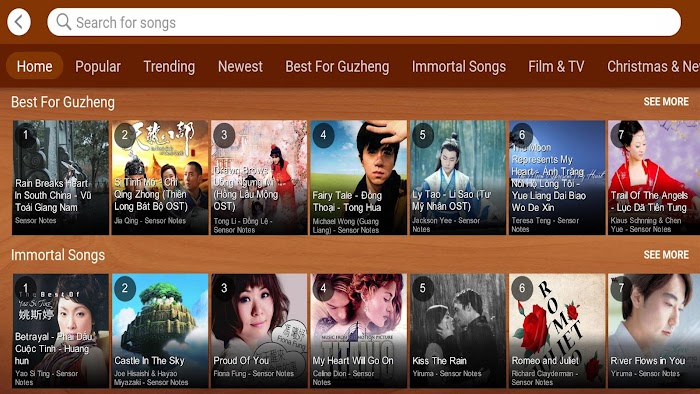The width and height of the screenshot is (700, 394).
Task: Click artist text Michael Wong (Guang Liang)
Action: [x=346, y=225]
